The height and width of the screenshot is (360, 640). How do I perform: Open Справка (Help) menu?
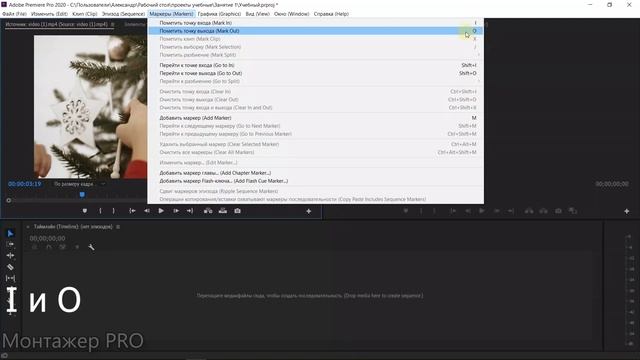[x=331, y=14]
